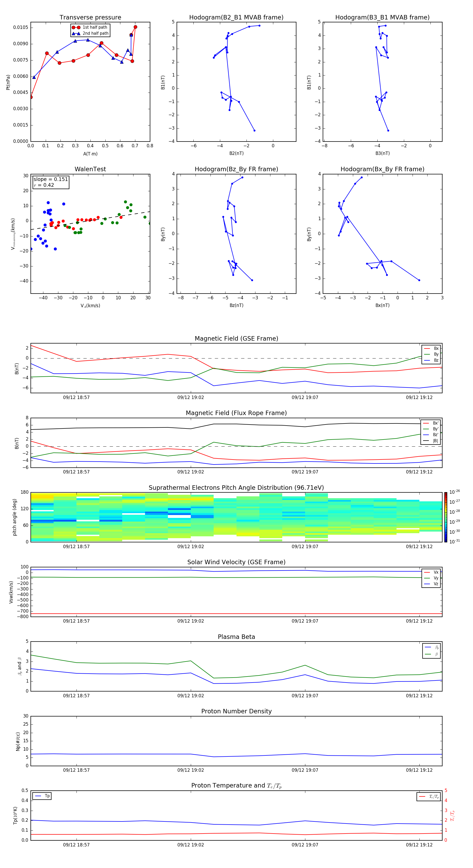Click the βp and β y-axis label
Screen dimensions: 473x868
coord(20,666)
